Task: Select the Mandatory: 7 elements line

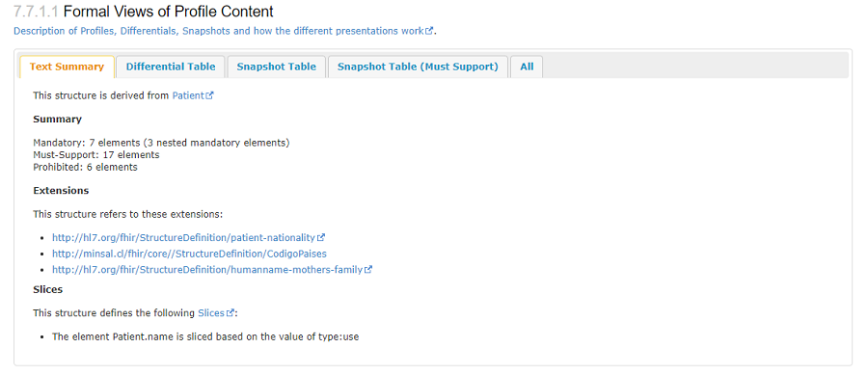Action: pos(161,143)
